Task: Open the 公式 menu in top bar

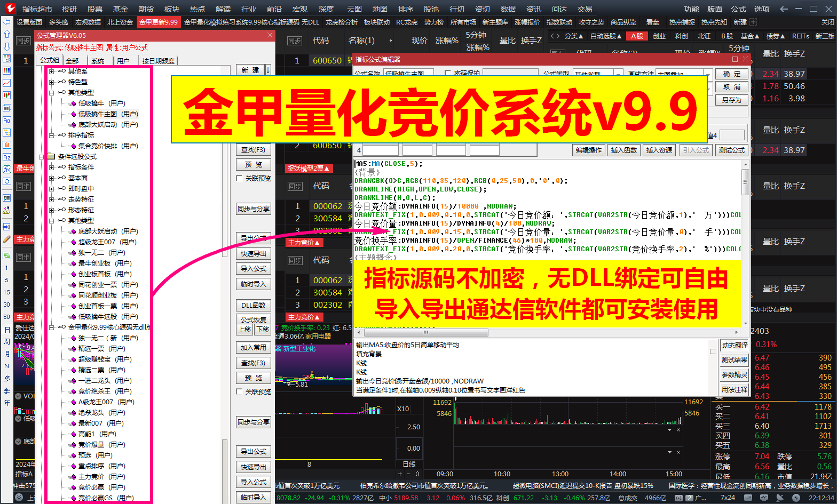Action: click(738, 9)
